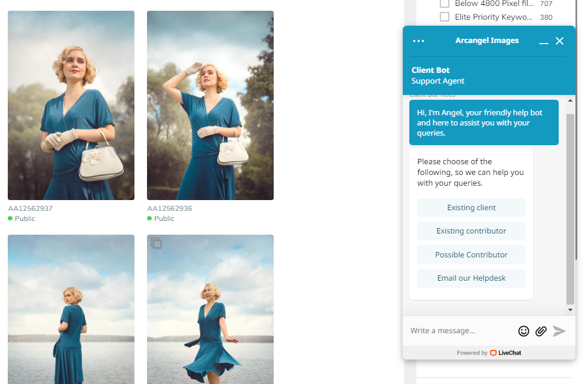The height and width of the screenshot is (384, 588).
Task: Click the chat scrollbar up arrow
Action: tap(571, 100)
